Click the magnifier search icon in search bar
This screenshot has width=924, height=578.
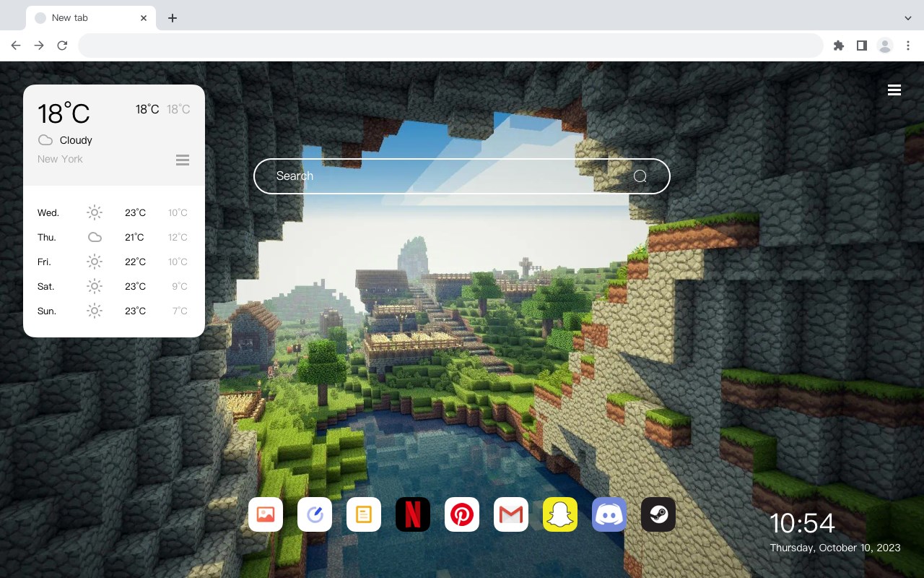pyautogui.click(x=640, y=176)
